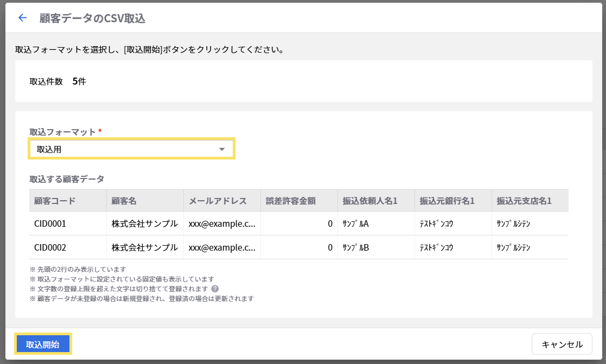Select the 顧客コード column header
The width and height of the screenshot is (606, 364).
[x=55, y=201]
